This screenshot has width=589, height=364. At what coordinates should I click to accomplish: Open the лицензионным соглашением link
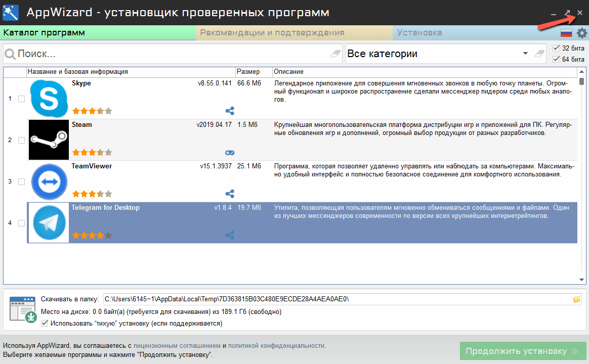(x=177, y=346)
